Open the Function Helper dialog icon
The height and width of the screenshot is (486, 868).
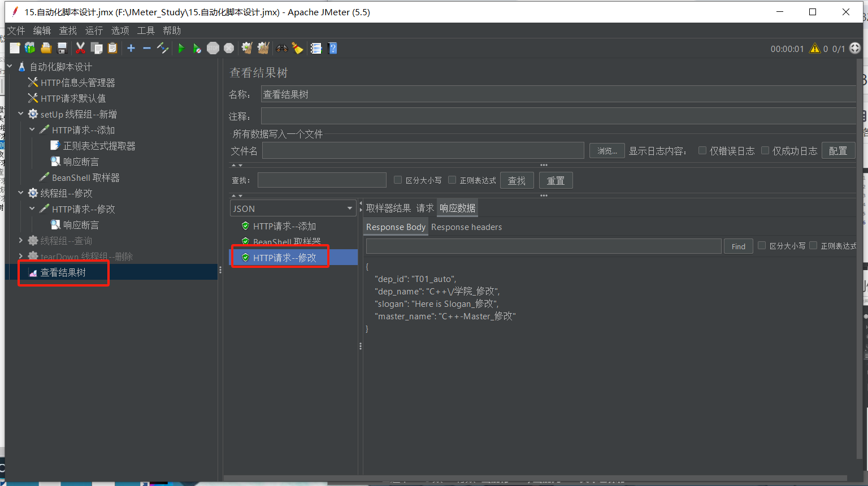316,49
